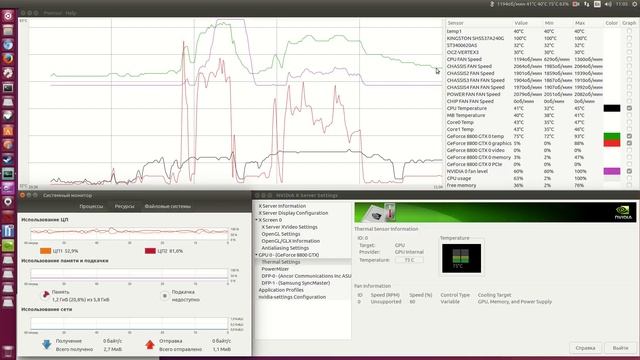Open Application Profiles in NVIDIA settings
This screenshot has height=360, width=640.
coord(281,290)
